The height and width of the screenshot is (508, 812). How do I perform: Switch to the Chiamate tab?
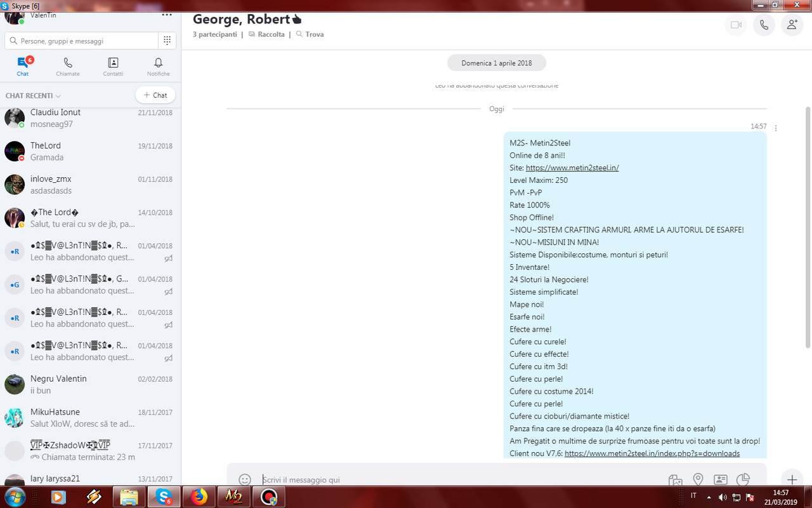coord(68,66)
